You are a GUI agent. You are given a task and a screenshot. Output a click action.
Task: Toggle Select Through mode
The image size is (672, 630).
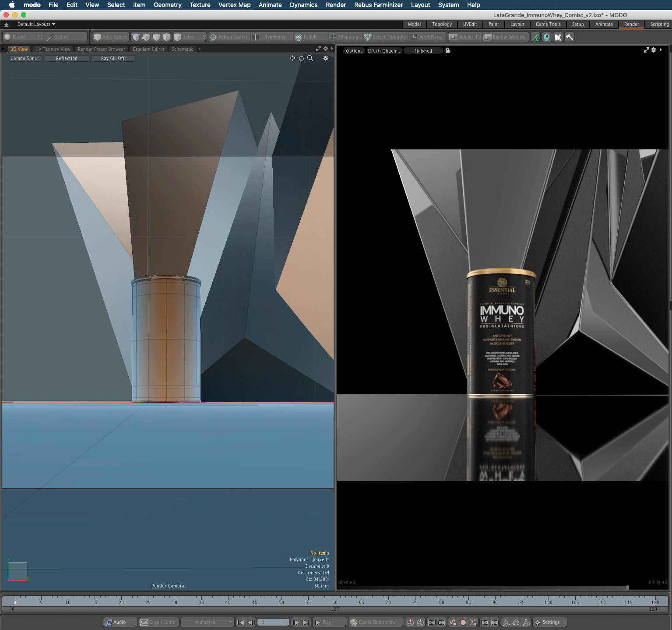pos(386,37)
